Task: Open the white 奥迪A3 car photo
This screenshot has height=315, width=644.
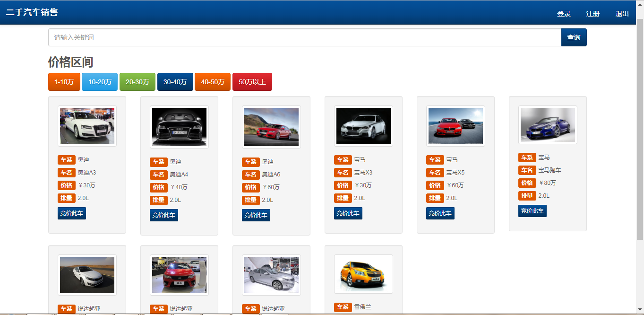Action: pyautogui.click(x=87, y=126)
